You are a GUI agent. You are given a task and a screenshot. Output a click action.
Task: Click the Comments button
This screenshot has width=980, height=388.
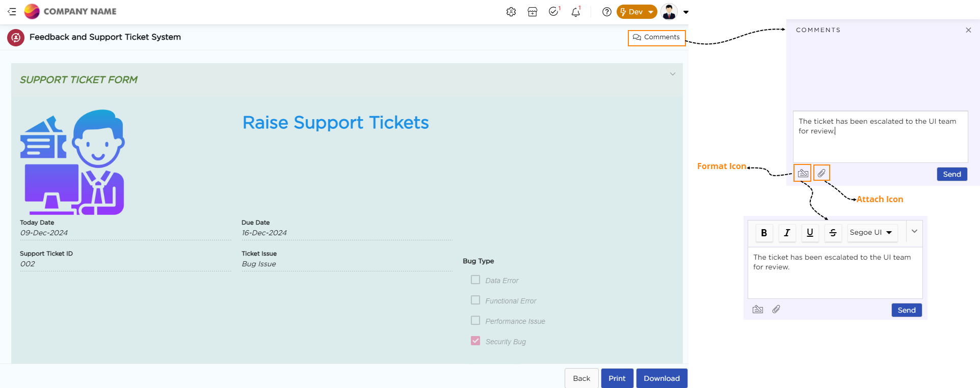pyautogui.click(x=656, y=38)
